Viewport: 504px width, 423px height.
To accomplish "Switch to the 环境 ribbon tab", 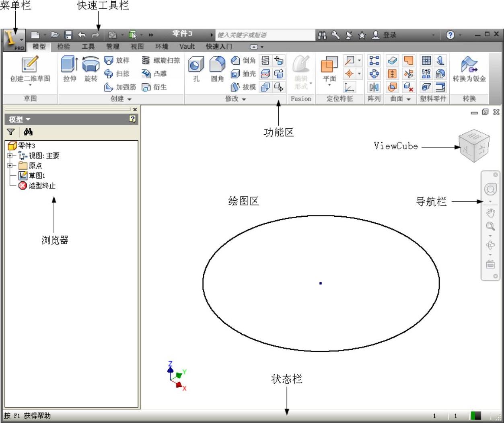I will 162,47.
